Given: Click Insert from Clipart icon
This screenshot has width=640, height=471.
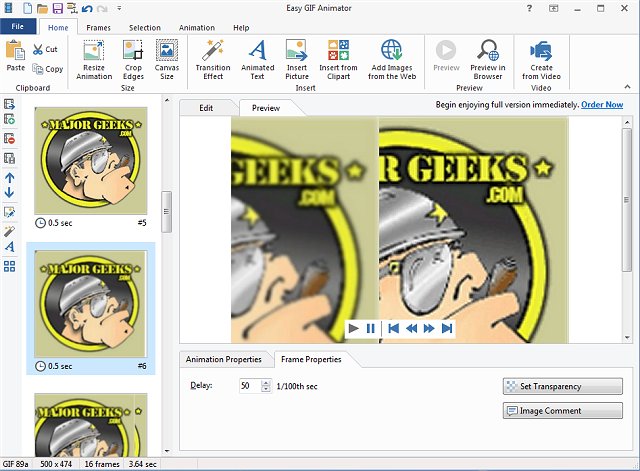Looking at the screenshot, I should point(338,50).
